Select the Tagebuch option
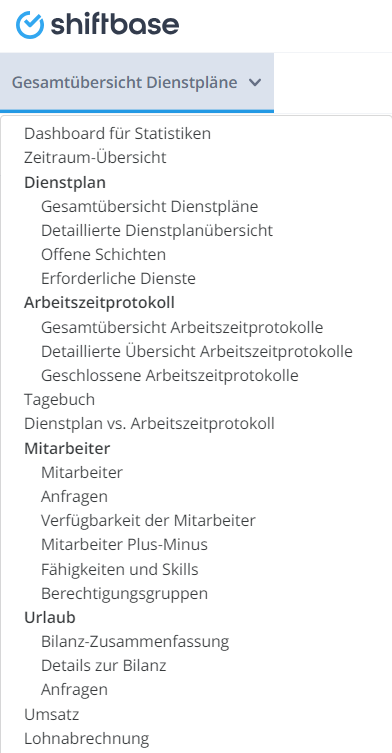Screen dimensions: 392x753 coord(60,400)
